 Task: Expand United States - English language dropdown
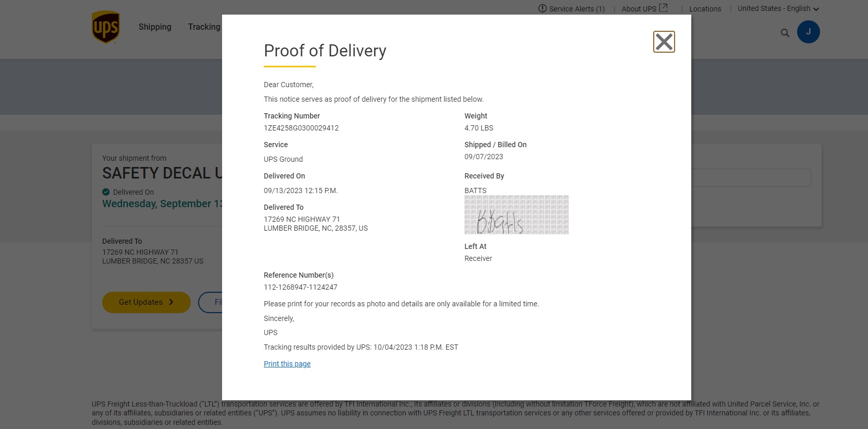point(778,8)
